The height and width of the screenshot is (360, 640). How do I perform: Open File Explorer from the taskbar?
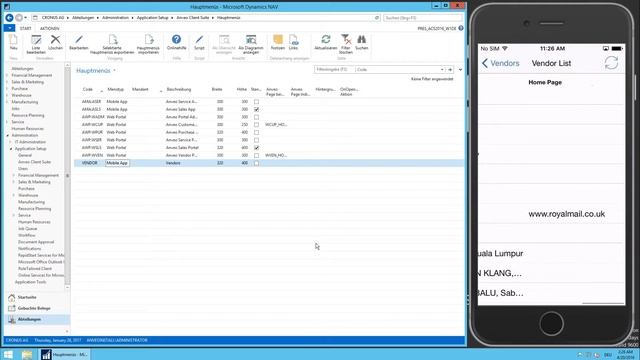click(27, 354)
